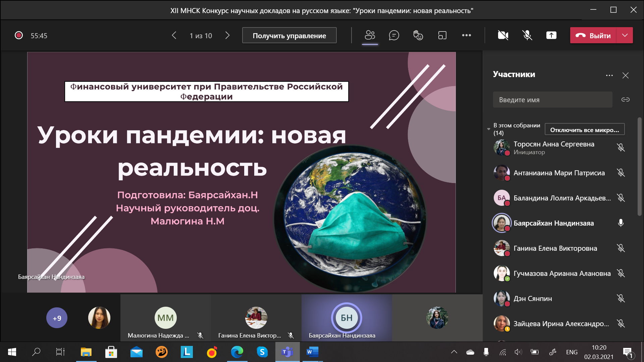Open the meeting chat icon

[394, 35]
